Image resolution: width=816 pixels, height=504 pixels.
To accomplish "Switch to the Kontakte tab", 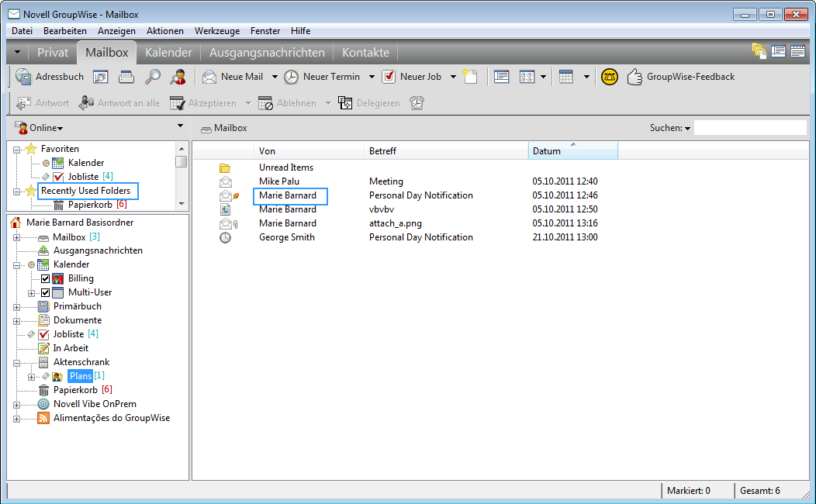I will click(365, 53).
